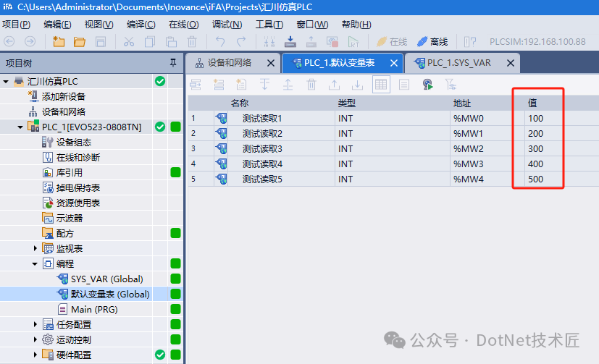Expand the 运动控制 tree node

tap(35, 339)
